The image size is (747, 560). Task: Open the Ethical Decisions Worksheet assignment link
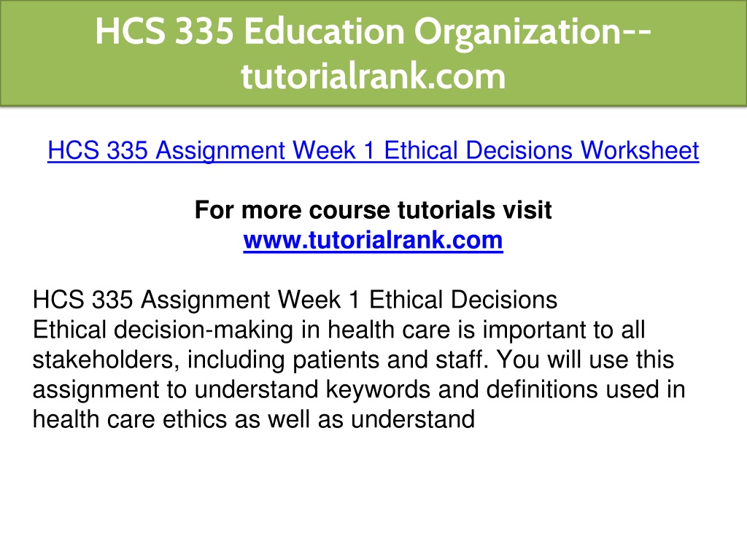tap(373, 150)
